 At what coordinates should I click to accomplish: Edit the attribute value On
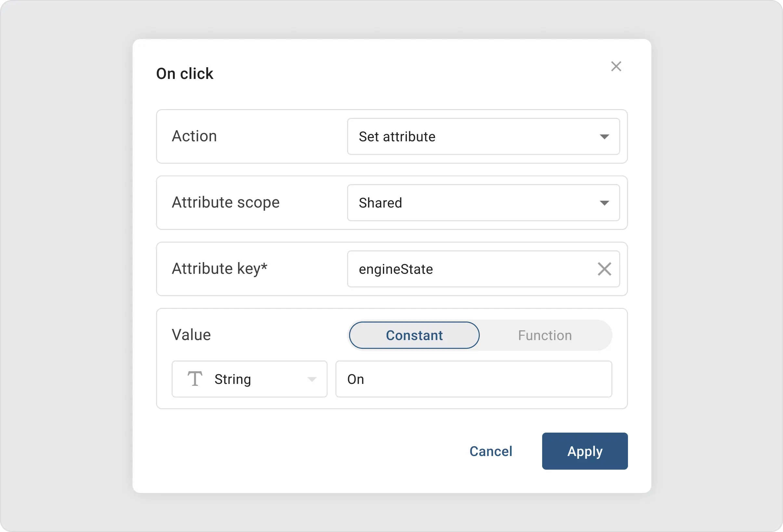coord(473,379)
